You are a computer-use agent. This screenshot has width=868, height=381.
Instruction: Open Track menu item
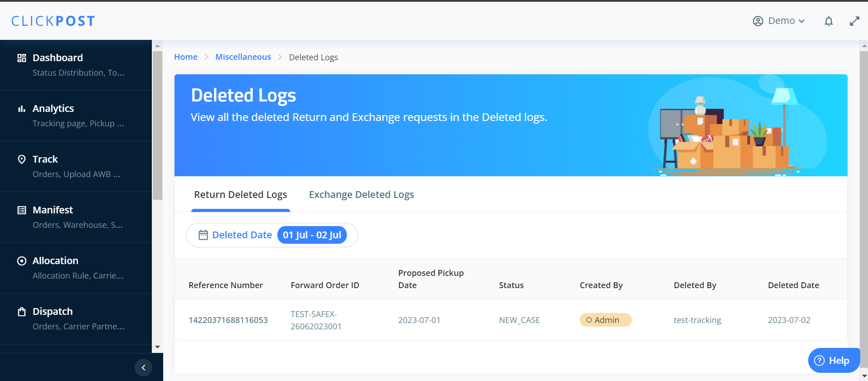(x=76, y=167)
